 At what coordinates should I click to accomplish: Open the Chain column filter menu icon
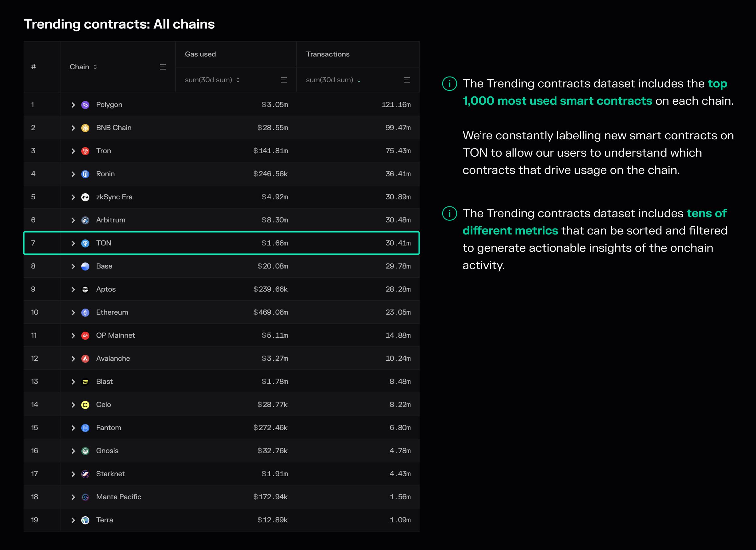163,67
